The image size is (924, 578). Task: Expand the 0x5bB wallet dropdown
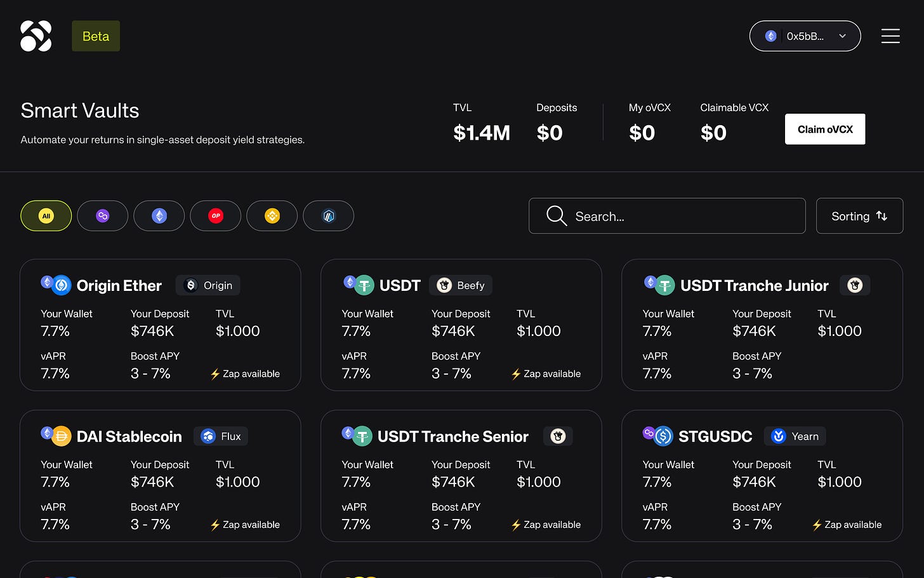[x=805, y=36]
